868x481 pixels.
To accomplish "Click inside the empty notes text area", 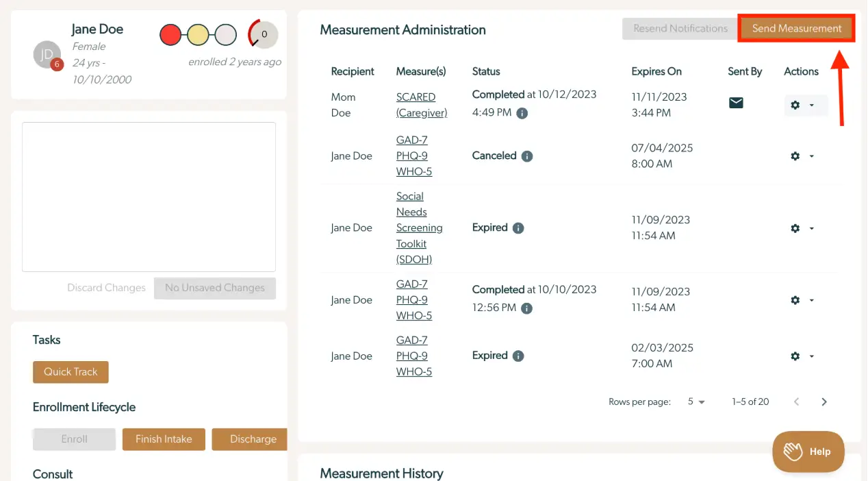I will [x=149, y=196].
